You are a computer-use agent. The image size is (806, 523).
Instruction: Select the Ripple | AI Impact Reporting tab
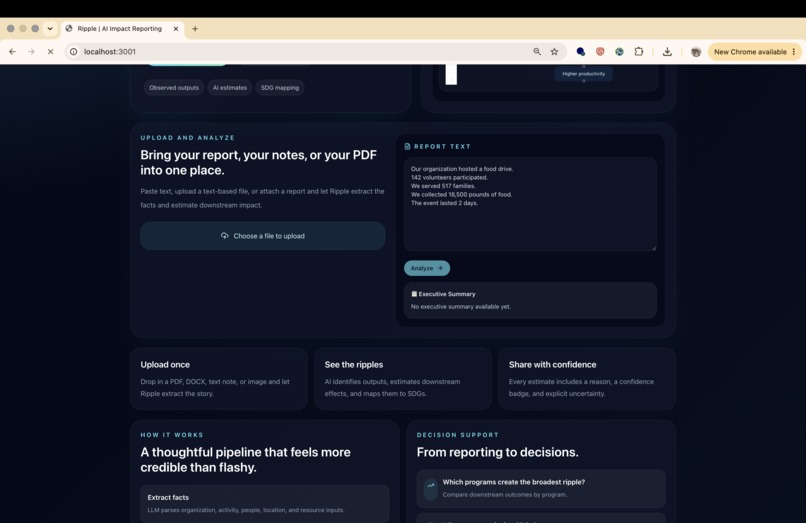point(123,29)
